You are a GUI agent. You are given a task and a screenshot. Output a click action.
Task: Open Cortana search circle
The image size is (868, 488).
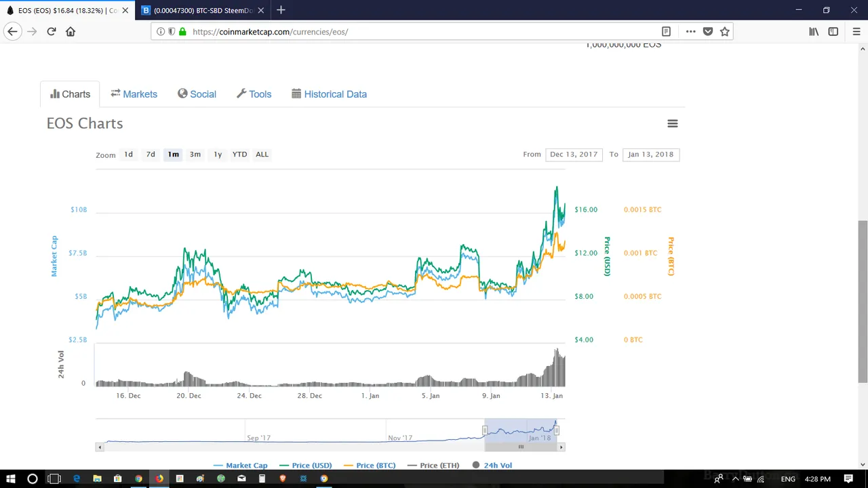[x=32, y=479]
